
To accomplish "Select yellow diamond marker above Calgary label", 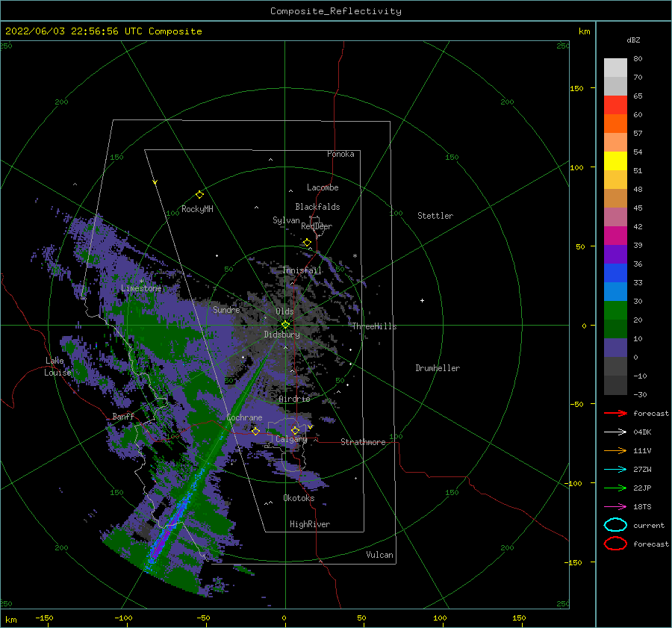I will 295,430.
